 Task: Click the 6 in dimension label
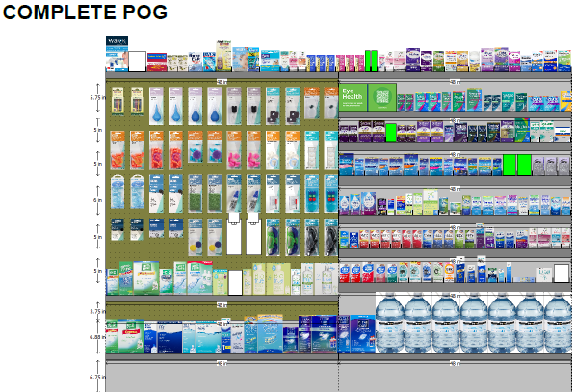click(97, 200)
